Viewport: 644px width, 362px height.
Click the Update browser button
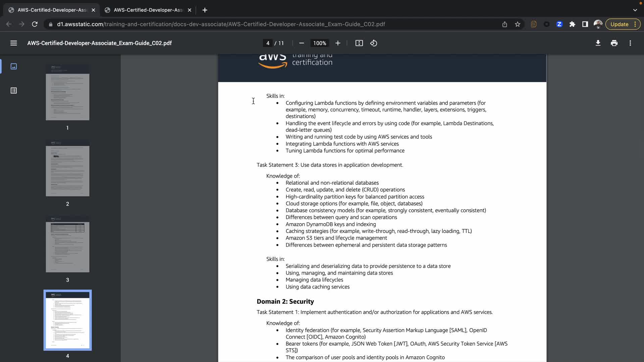click(x=619, y=24)
